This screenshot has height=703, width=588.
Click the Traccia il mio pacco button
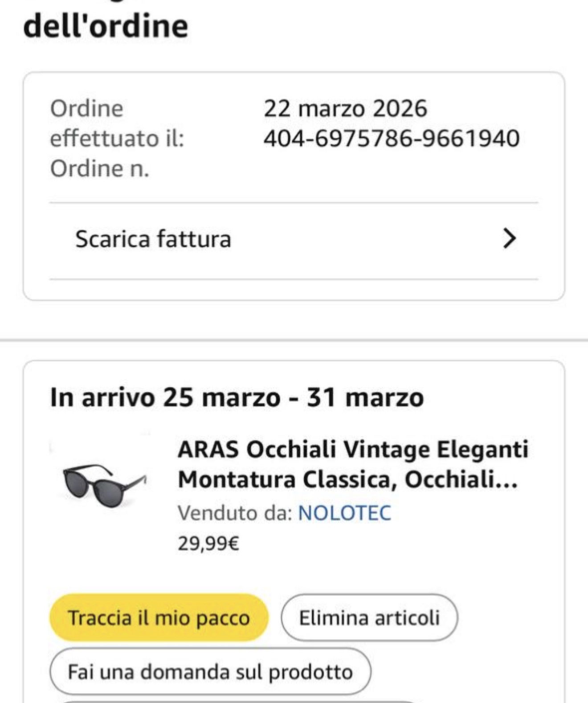[x=159, y=618]
